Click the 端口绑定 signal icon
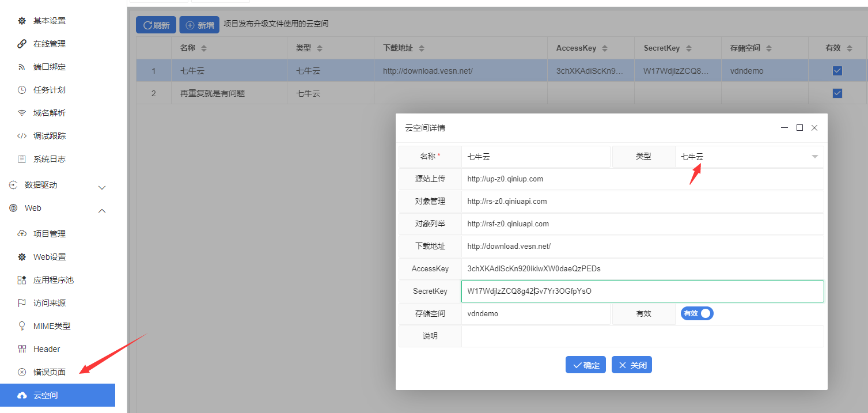This screenshot has height=413, width=868. tap(22, 67)
